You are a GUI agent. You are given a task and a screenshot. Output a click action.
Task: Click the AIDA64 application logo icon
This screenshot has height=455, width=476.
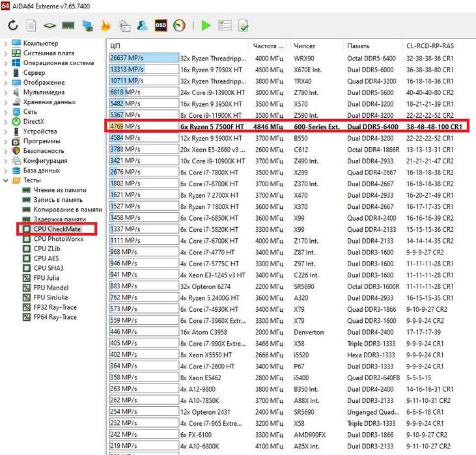[x=5, y=6]
